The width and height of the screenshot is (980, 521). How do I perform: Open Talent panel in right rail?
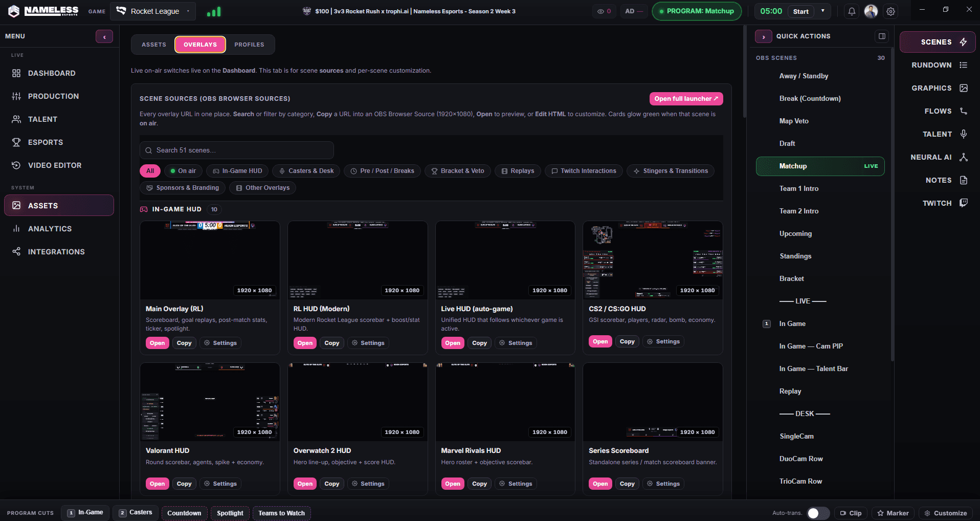point(938,134)
